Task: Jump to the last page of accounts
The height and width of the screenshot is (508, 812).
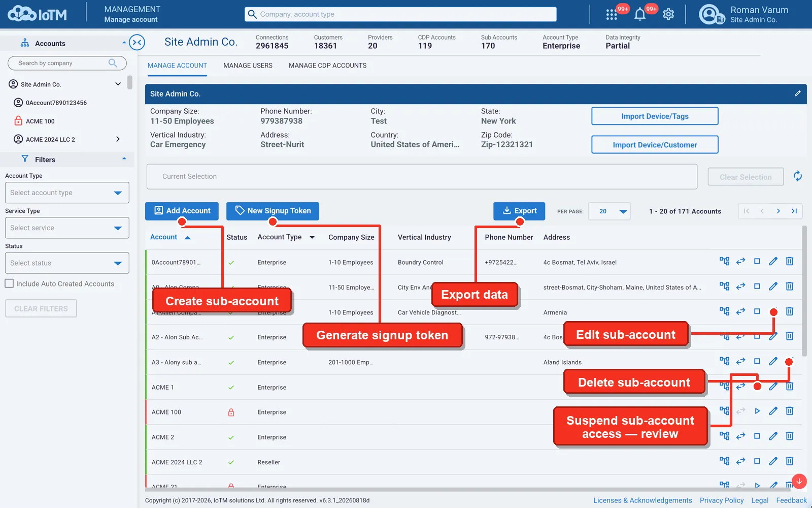Action: coord(794,211)
